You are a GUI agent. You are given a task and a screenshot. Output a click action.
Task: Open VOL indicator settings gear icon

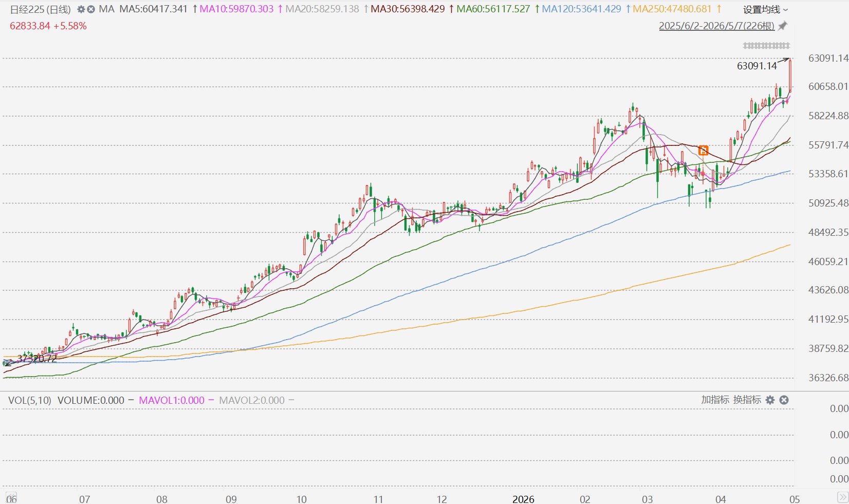click(x=770, y=400)
